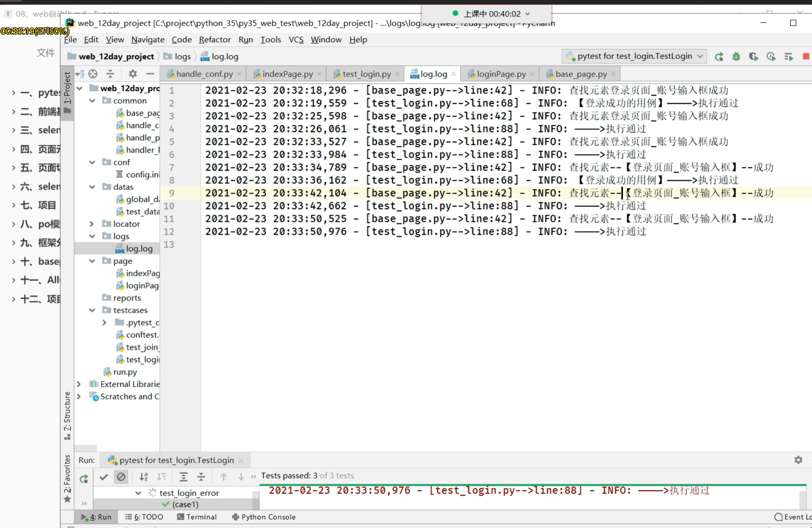Click locate-in-tree target icon in Project panel
812x528 pixels.
click(x=93, y=74)
